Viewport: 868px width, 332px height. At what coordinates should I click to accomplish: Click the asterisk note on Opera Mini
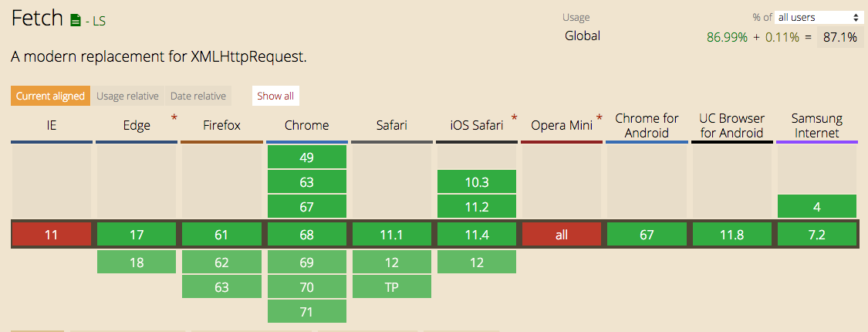click(x=599, y=118)
